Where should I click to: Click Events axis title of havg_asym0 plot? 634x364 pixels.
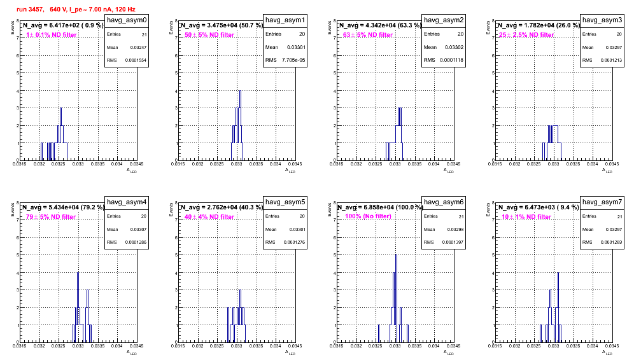coord(12,27)
